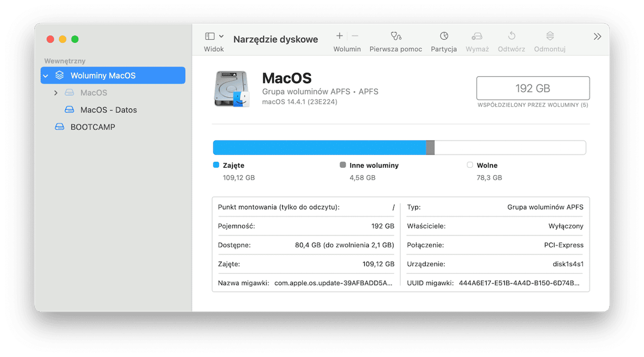This screenshot has height=357, width=644.
Task: Click the 78,3 GB free space value
Action: tap(489, 178)
